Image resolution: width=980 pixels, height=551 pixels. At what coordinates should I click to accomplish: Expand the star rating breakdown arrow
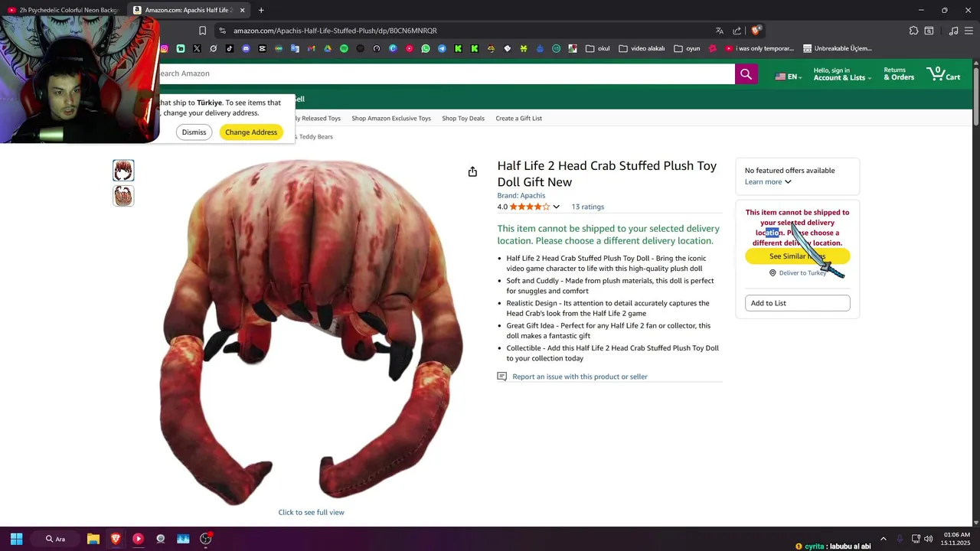coord(556,207)
